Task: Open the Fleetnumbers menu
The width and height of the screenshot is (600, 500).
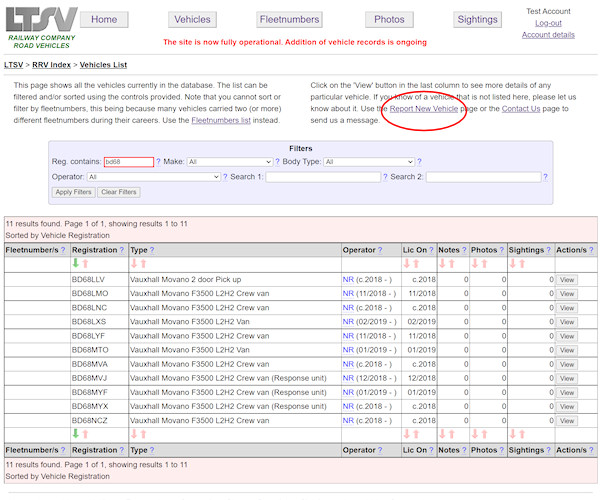Action: [x=289, y=19]
